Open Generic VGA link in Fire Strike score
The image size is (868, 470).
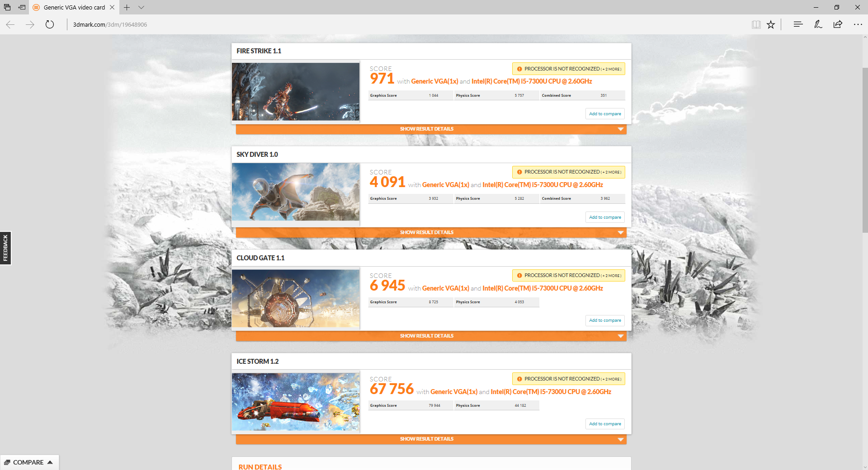[x=434, y=81]
